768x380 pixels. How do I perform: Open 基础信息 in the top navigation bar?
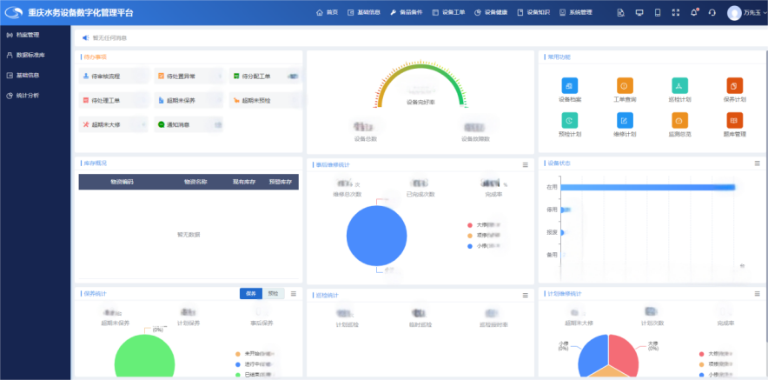click(x=364, y=12)
